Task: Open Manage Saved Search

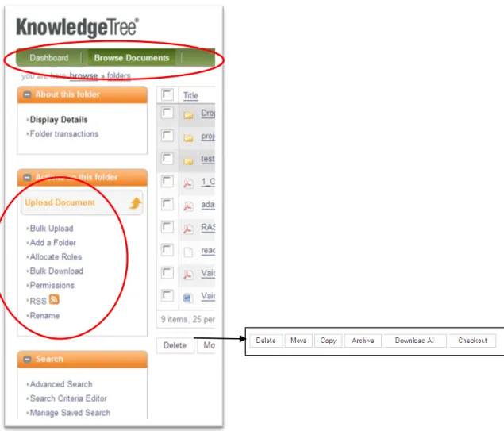Action: coord(70,413)
